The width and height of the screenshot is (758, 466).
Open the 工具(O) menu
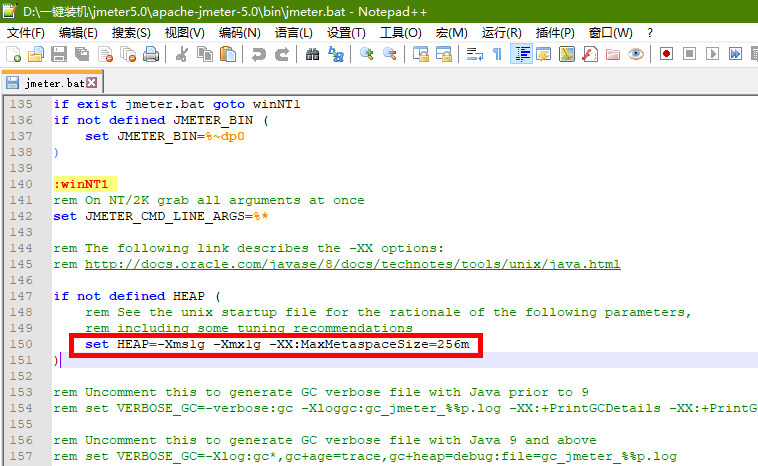tap(401, 33)
